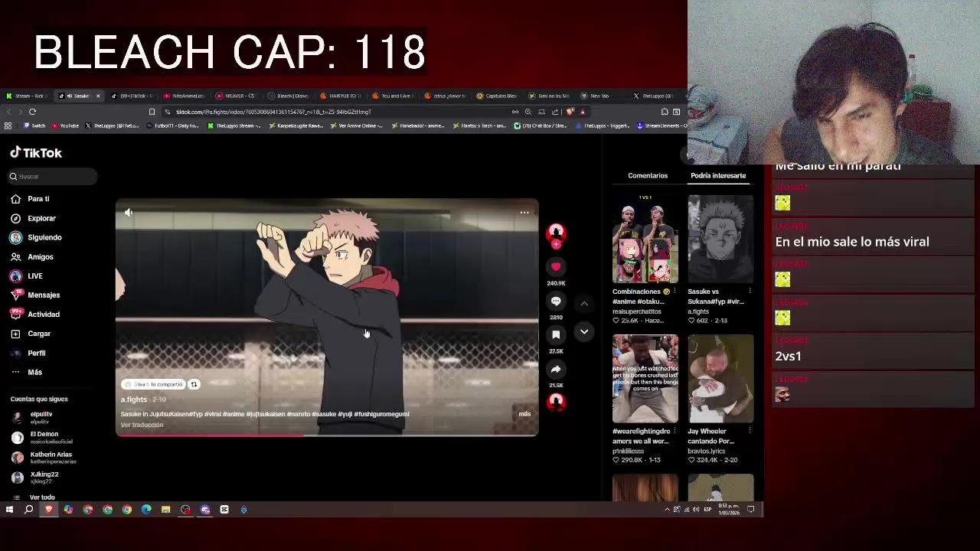
Task: Open CapCut from the taskbar
Action: (224, 510)
